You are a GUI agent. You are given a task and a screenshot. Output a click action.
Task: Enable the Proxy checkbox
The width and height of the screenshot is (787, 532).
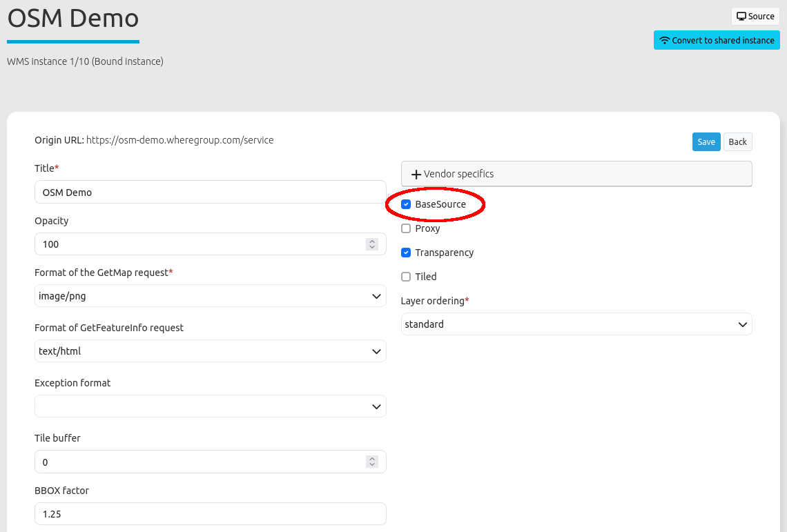pos(406,228)
